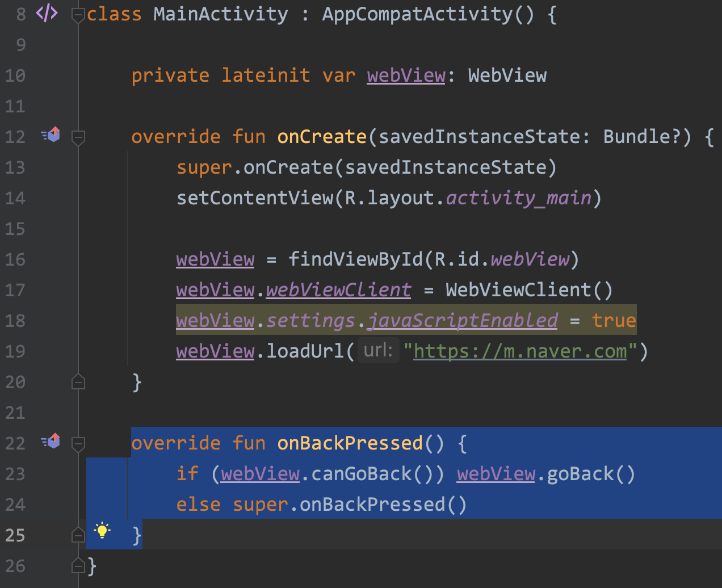Click the activity_main layout reference
722x588 pixels.
coord(518,198)
